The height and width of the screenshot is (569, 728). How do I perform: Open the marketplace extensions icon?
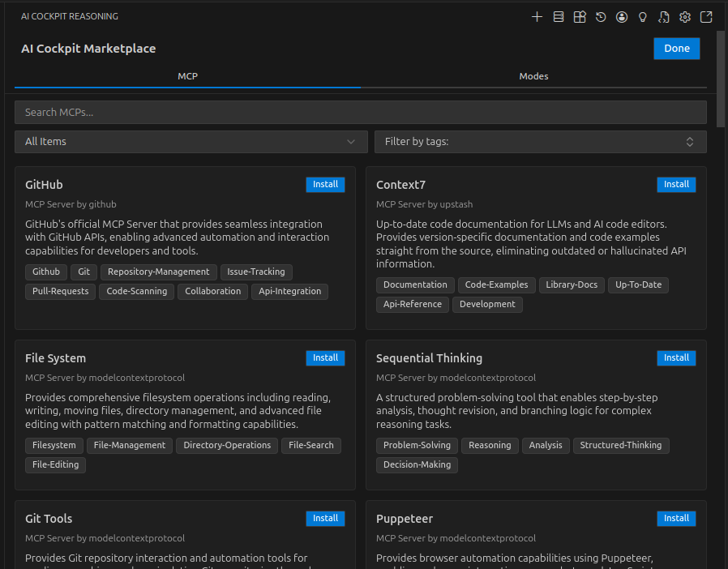(x=580, y=17)
